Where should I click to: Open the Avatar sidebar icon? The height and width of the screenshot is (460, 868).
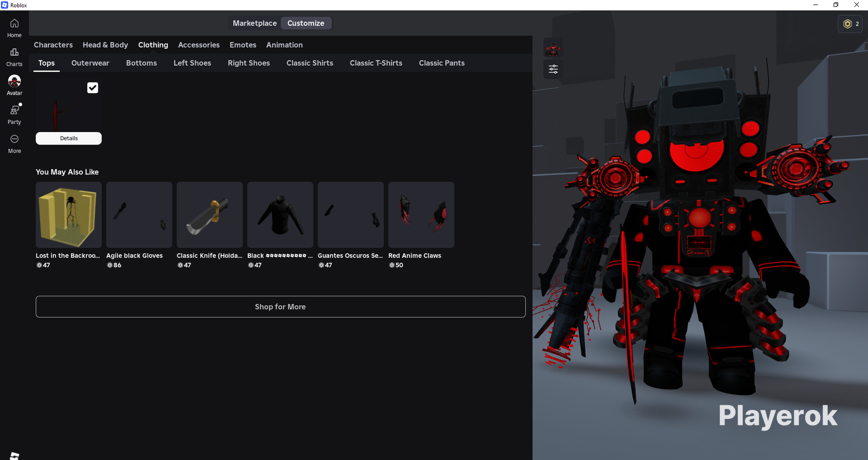(x=14, y=81)
